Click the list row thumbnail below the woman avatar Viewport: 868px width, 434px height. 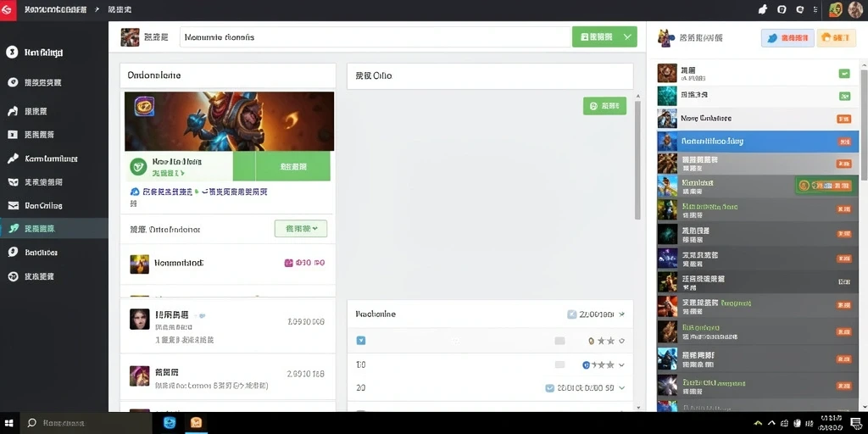pos(139,376)
